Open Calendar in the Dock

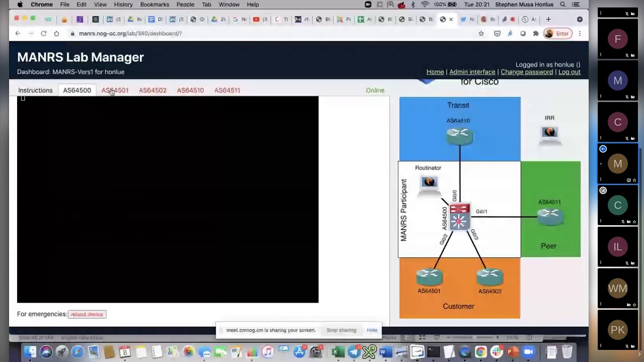[125, 352]
